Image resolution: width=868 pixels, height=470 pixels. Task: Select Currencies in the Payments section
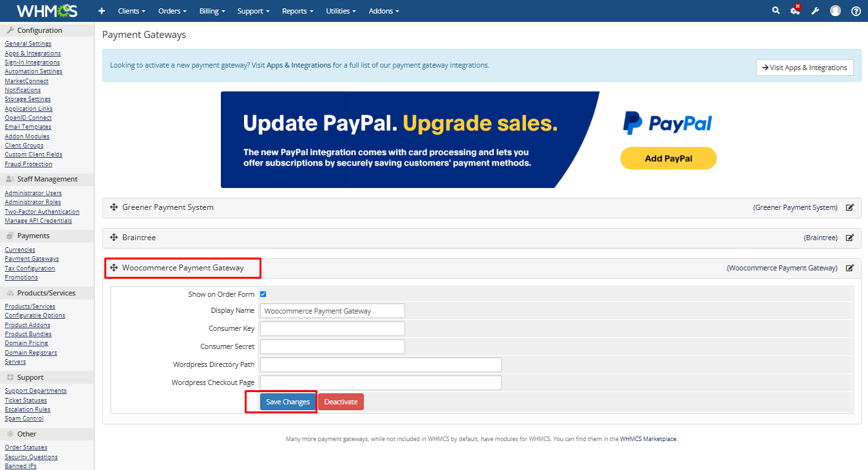pos(20,250)
